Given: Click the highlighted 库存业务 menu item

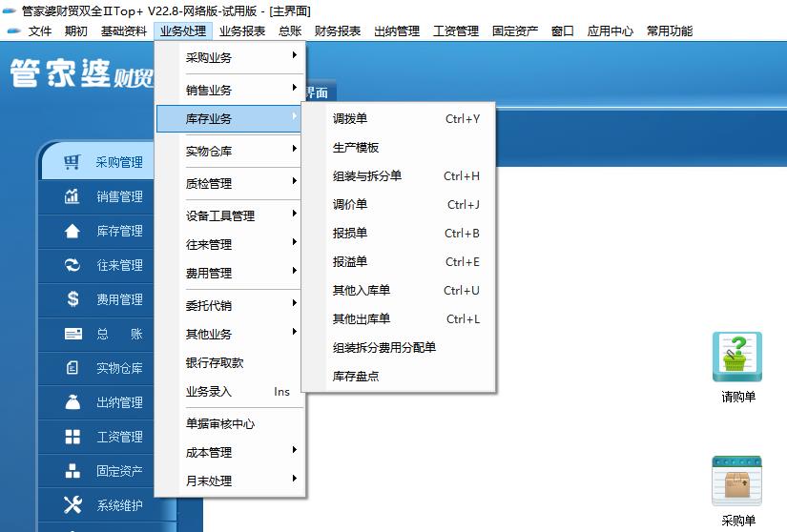Looking at the screenshot, I should coord(230,119).
